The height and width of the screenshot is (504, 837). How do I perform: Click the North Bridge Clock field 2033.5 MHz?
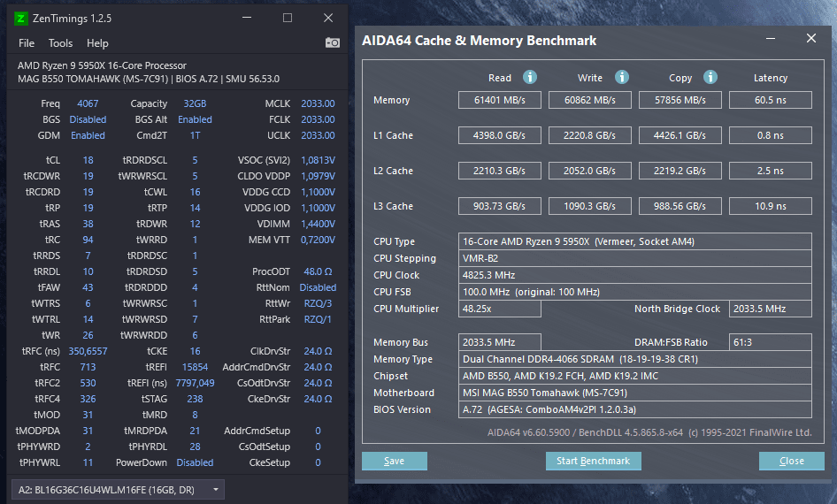[x=771, y=309]
